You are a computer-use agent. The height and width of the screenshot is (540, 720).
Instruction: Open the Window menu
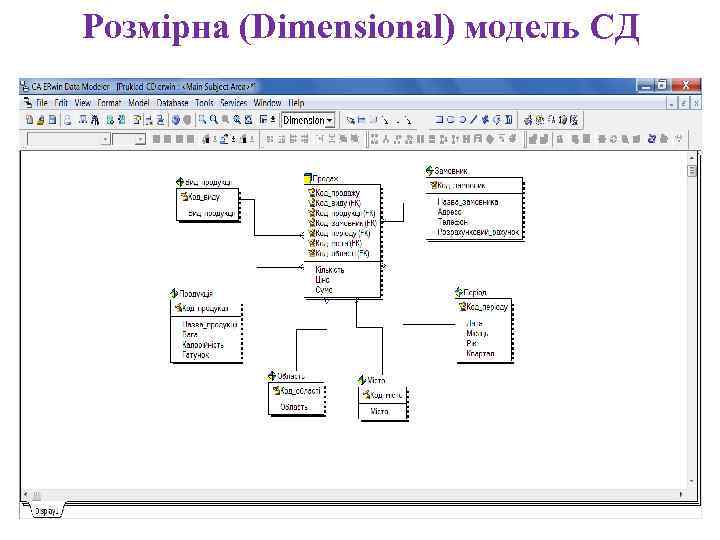point(267,103)
